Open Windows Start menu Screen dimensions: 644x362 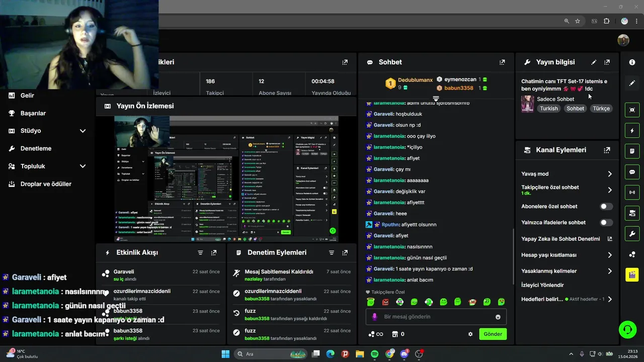[x=225, y=354]
